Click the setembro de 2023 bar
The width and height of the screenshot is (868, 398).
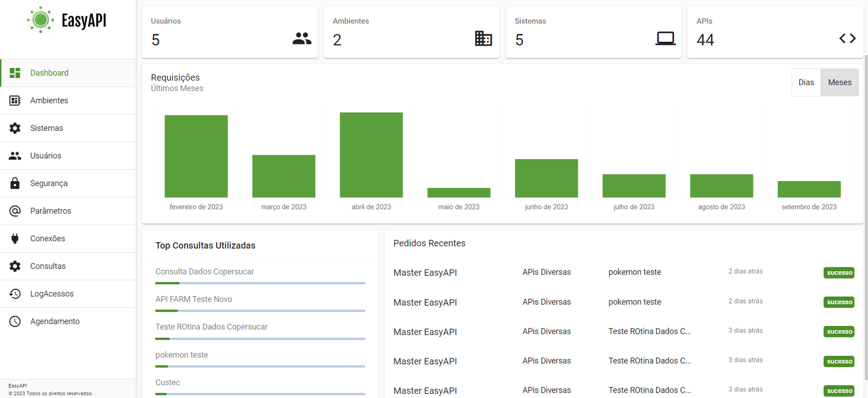[809, 189]
